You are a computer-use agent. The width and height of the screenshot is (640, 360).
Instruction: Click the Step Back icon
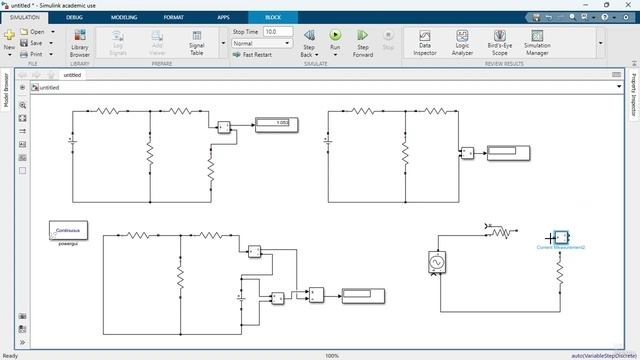click(309, 36)
